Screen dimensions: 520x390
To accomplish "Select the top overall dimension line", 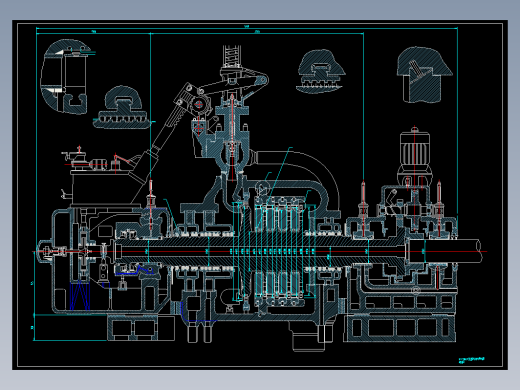I will tap(247, 28).
